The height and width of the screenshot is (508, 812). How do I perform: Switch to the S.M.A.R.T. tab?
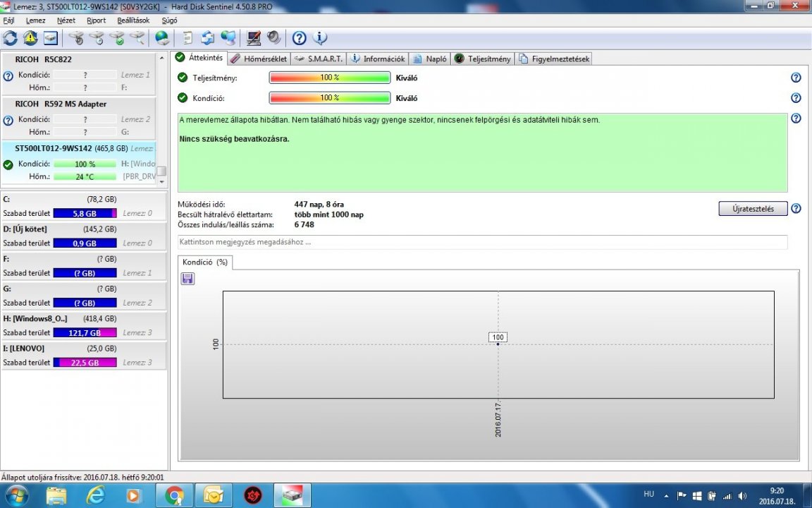pos(319,59)
